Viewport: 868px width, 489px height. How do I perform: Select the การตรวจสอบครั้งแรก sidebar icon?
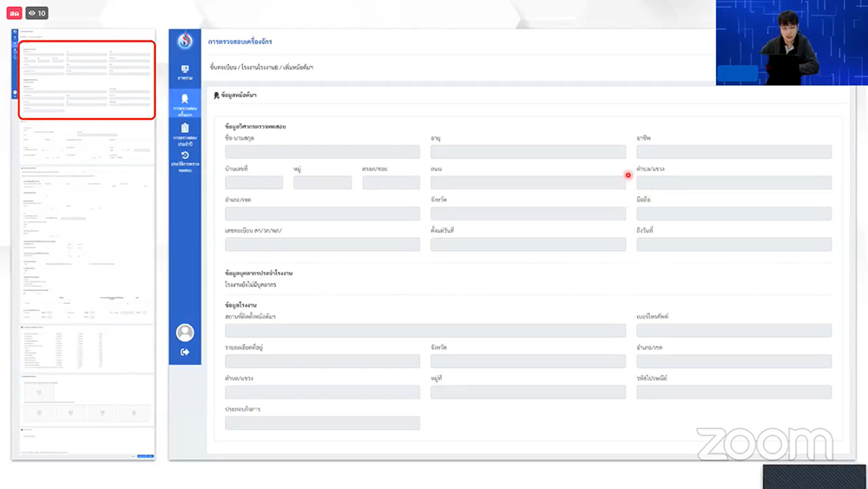point(185,104)
